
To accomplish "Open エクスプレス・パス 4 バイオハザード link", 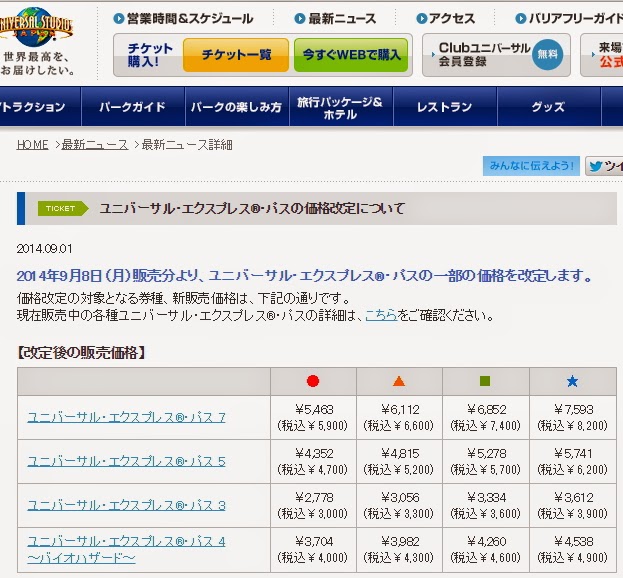I will [x=126, y=550].
